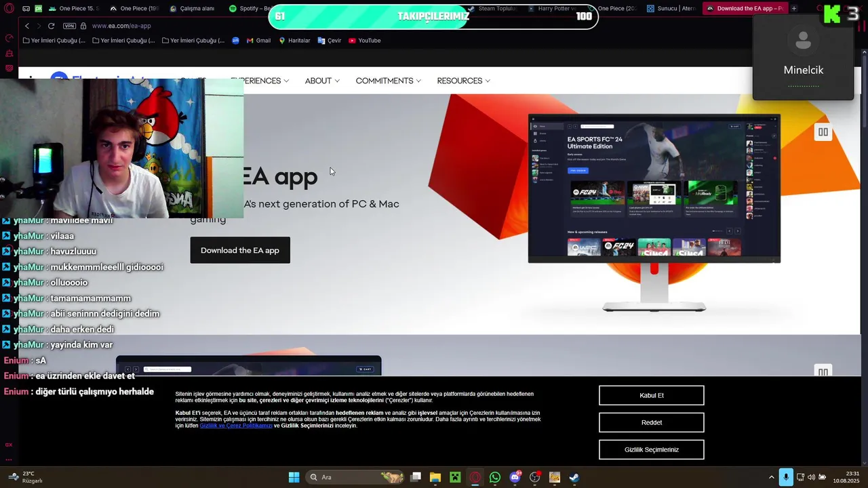Open the weather widget showing 23°C

click(x=25, y=477)
